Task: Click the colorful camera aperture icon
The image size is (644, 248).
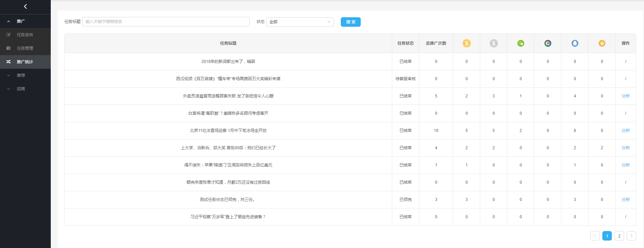Action: coord(548,43)
